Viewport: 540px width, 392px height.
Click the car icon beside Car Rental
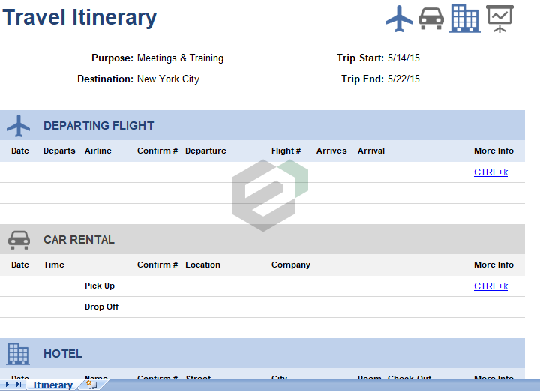[19, 240]
